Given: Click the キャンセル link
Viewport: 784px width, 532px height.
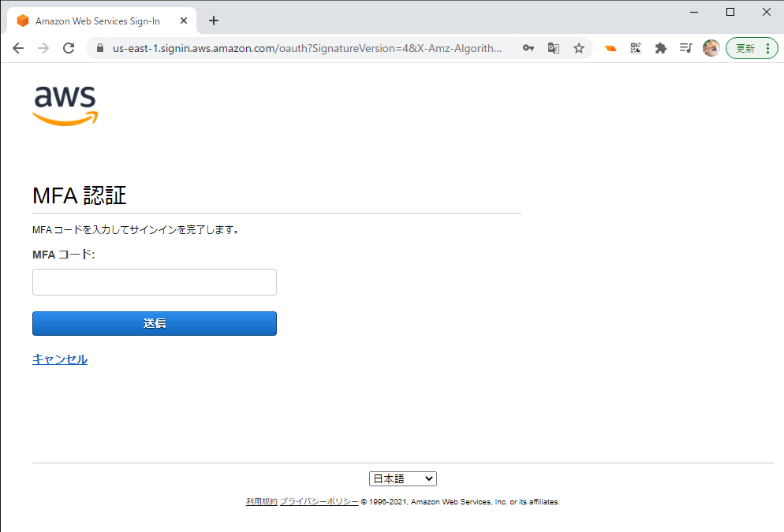Looking at the screenshot, I should point(60,359).
